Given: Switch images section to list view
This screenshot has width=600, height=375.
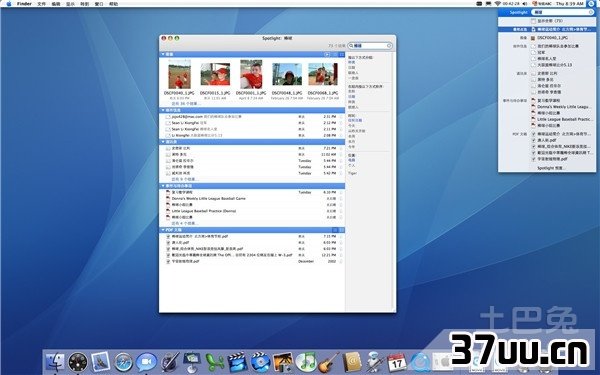Looking at the screenshot, I should click(335, 54).
